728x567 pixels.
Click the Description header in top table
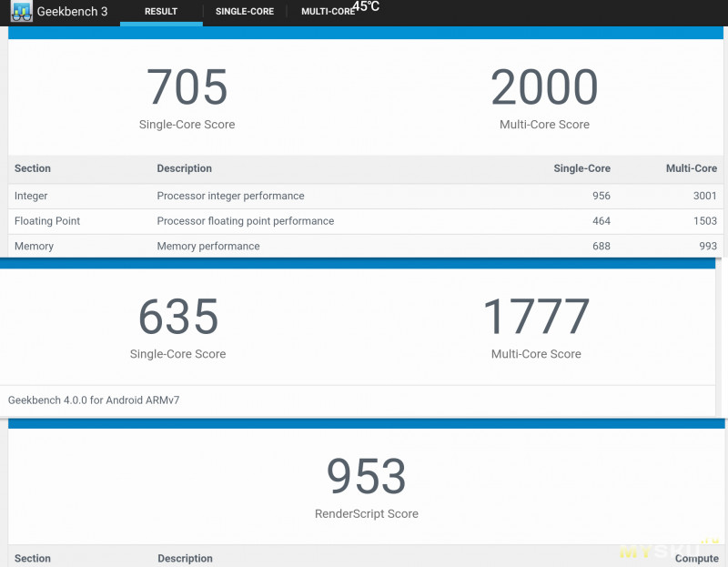point(184,168)
